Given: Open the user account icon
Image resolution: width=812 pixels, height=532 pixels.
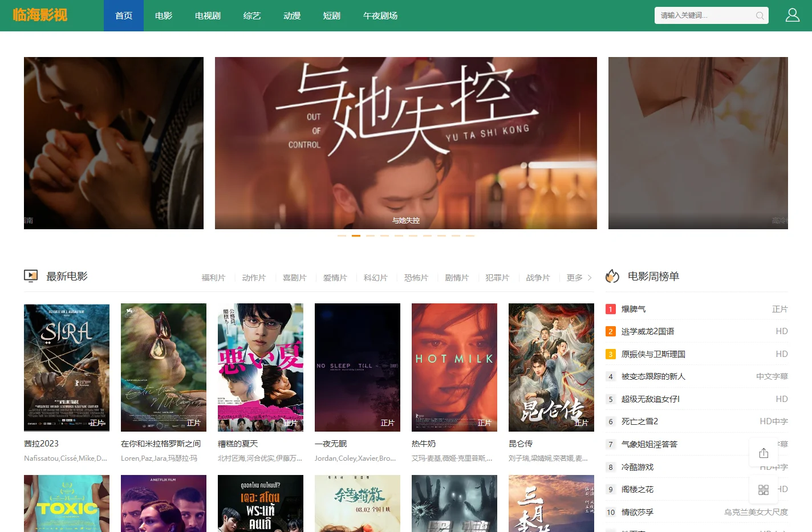Looking at the screenshot, I should click(x=793, y=15).
